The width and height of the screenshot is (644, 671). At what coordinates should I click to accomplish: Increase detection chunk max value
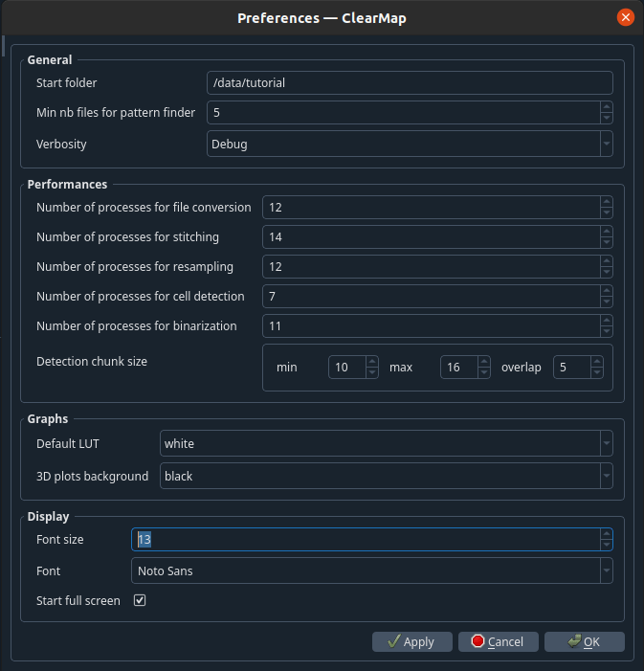[x=484, y=362]
